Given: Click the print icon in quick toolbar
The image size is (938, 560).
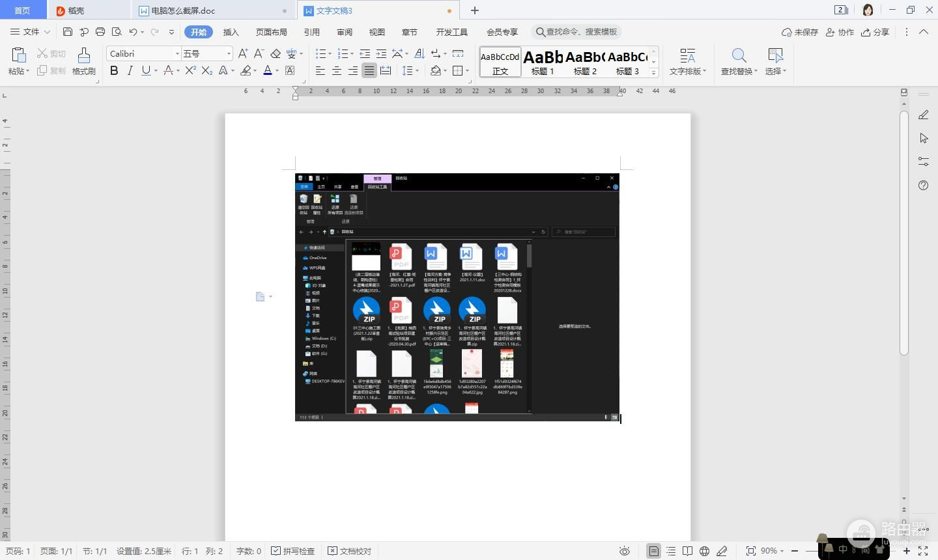Looking at the screenshot, I should (100, 32).
